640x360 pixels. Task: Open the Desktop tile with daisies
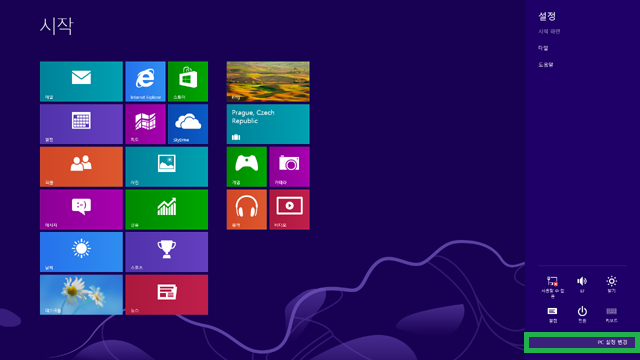[81, 295]
